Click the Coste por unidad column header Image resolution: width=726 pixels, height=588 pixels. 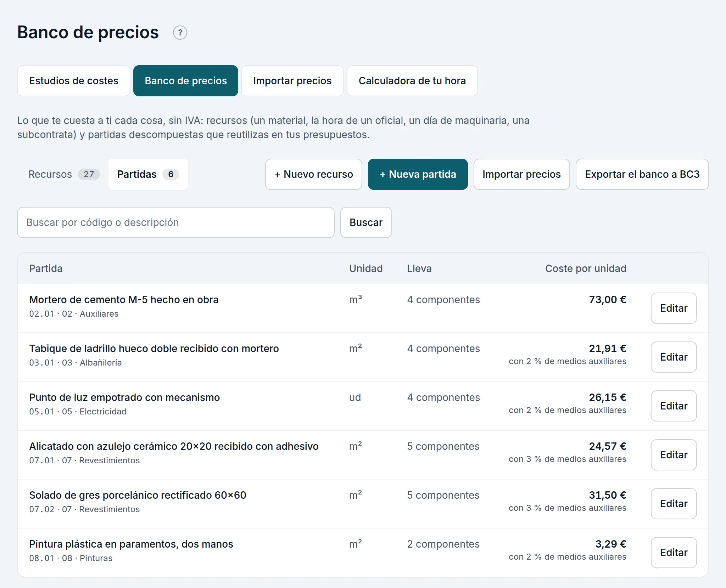coord(586,268)
